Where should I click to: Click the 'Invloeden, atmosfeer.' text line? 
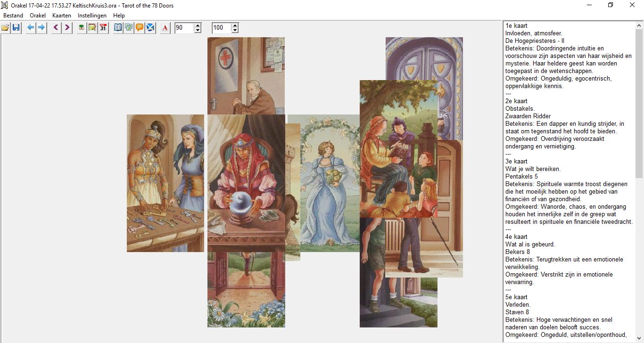(534, 33)
